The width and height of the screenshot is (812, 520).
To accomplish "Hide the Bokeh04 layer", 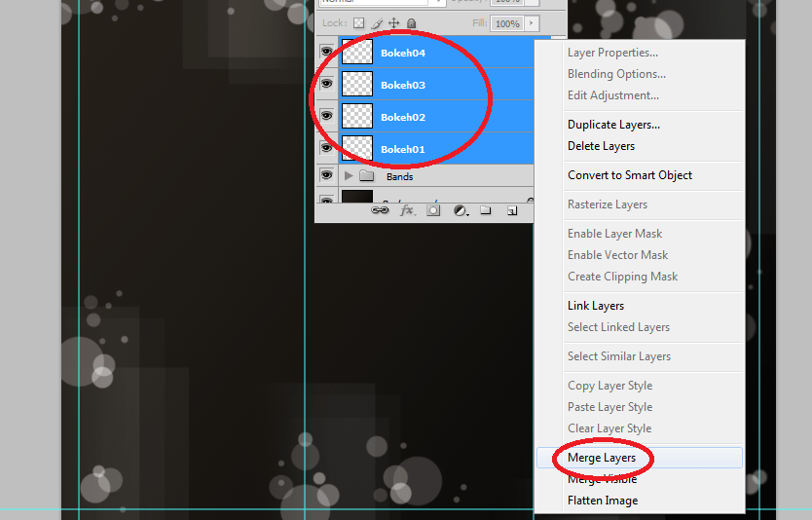I will click(326, 53).
